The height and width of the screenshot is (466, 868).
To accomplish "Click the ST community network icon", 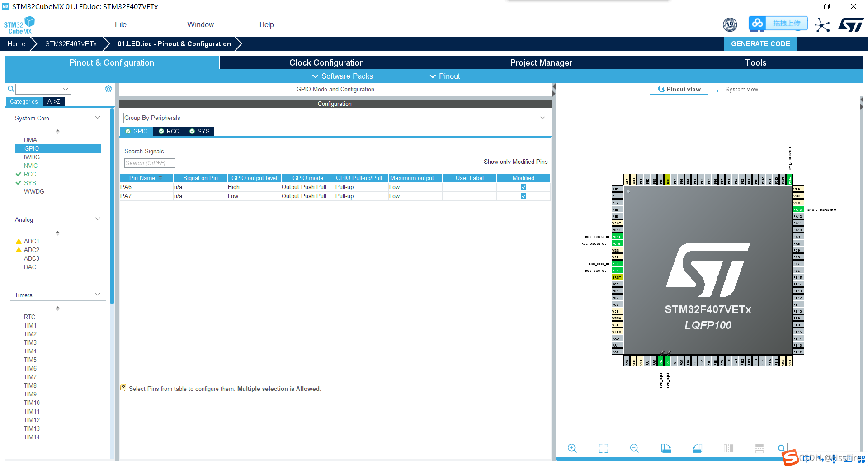I will (x=822, y=25).
